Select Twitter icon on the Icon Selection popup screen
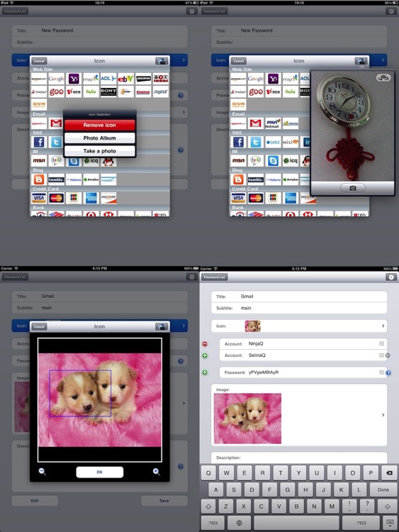The height and width of the screenshot is (532, 399). 56,142
